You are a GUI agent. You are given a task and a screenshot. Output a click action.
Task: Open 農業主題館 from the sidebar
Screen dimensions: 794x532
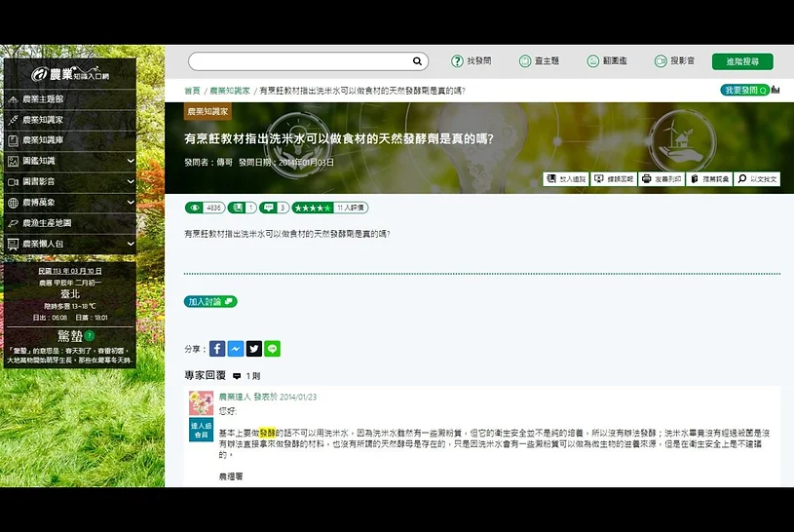point(43,99)
